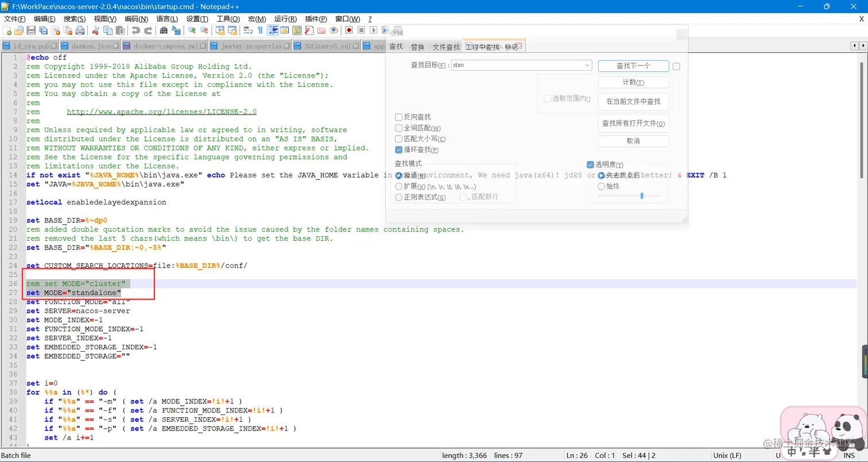Toggle the Show All Characters pilcrow icon

click(x=260, y=30)
